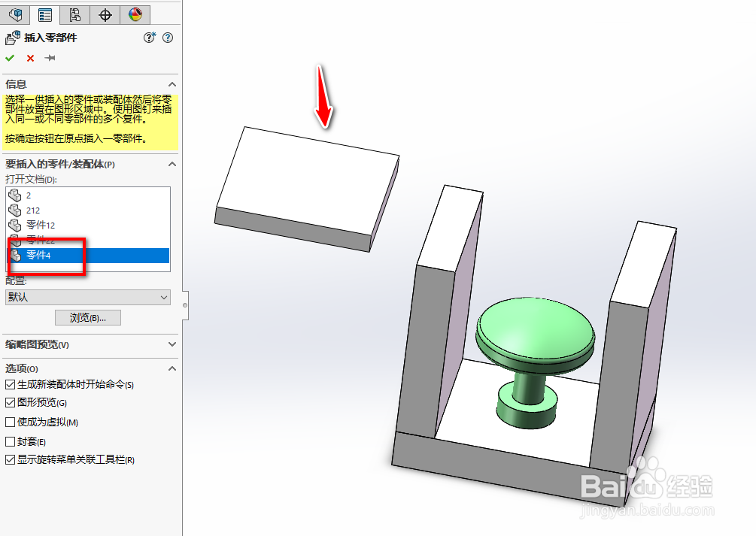Screen dimensions: 756x536
Task: Toggle the 图形预览 checkbox
Action: click(x=10, y=402)
